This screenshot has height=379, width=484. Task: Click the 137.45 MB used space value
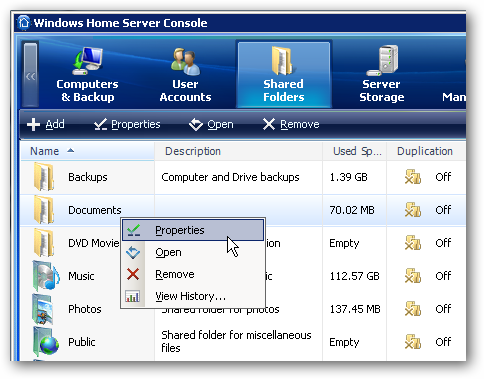(355, 309)
